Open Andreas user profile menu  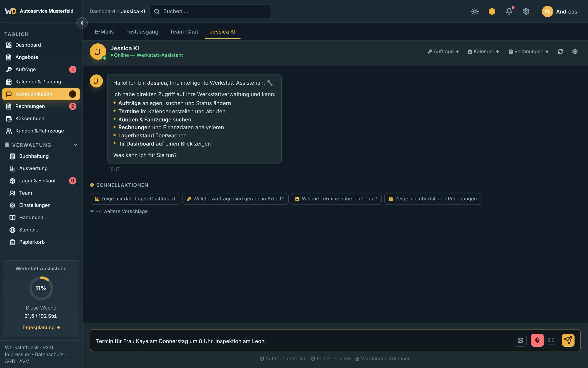click(559, 11)
